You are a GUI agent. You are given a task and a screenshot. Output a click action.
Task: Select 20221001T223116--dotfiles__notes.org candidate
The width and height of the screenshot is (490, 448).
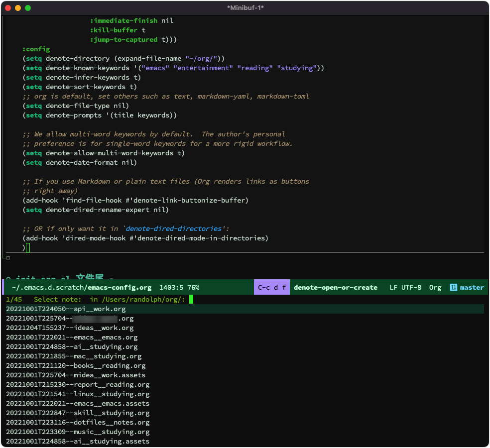click(245, 423)
